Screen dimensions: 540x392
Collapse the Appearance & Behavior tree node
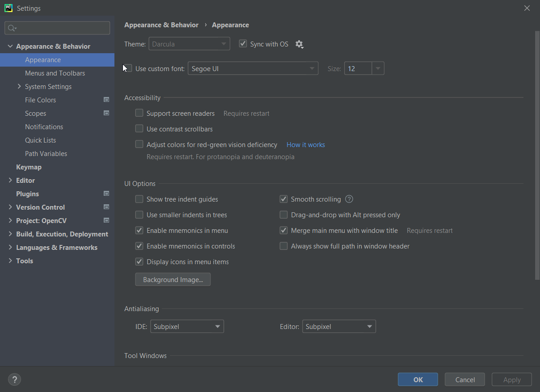pos(10,46)
